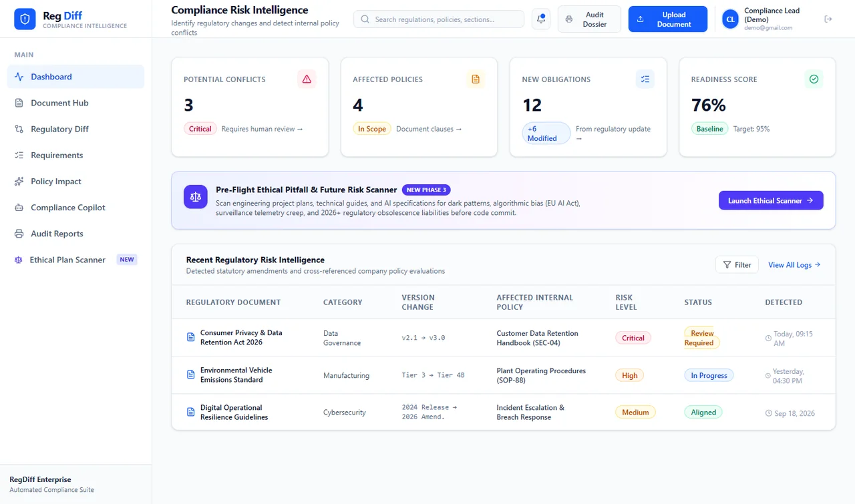Launch the Ethical Scanner
This screenshot has width=855, height=504.
[771, 200]
